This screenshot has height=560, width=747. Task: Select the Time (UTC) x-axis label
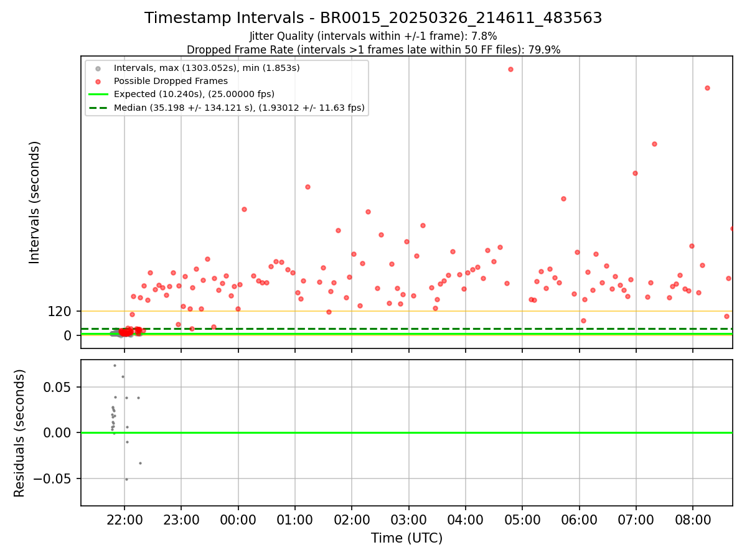406,538
